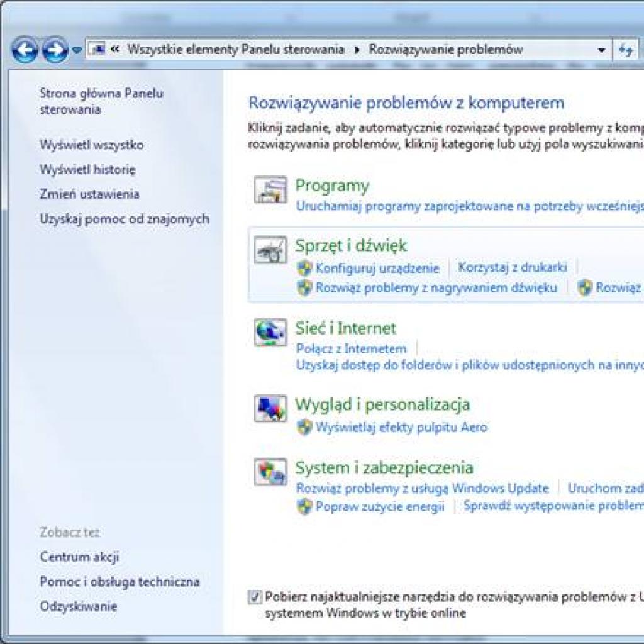
Task: Click shield icon beside Wyświetlaj efekty pulpitu Aero
Action: 304,427
